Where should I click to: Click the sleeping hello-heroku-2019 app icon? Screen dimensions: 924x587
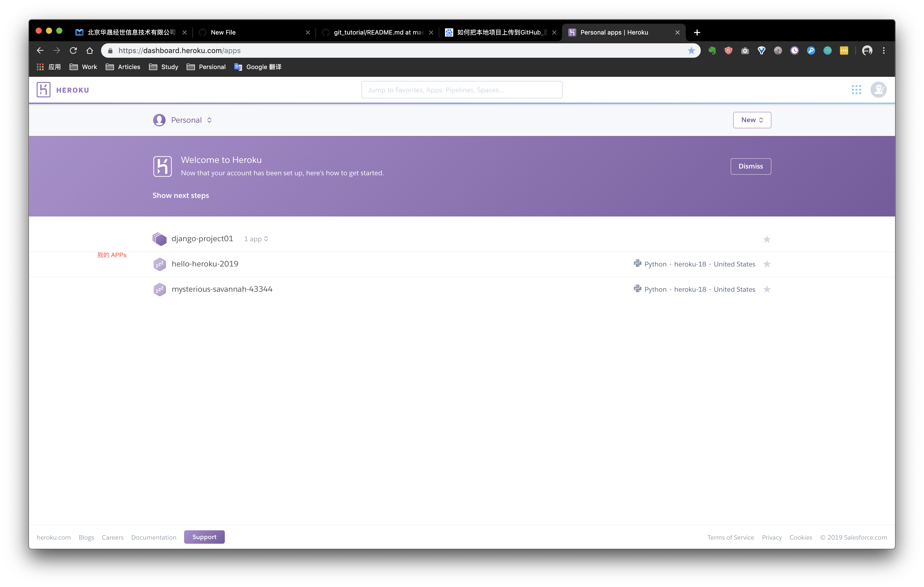click(x=160, y=264)
